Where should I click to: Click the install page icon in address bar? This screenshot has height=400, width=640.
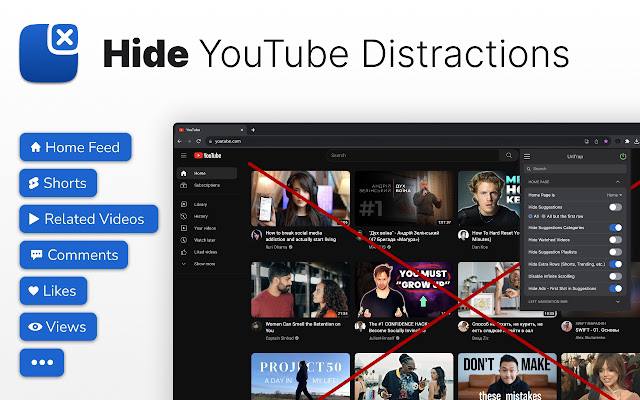587,141
